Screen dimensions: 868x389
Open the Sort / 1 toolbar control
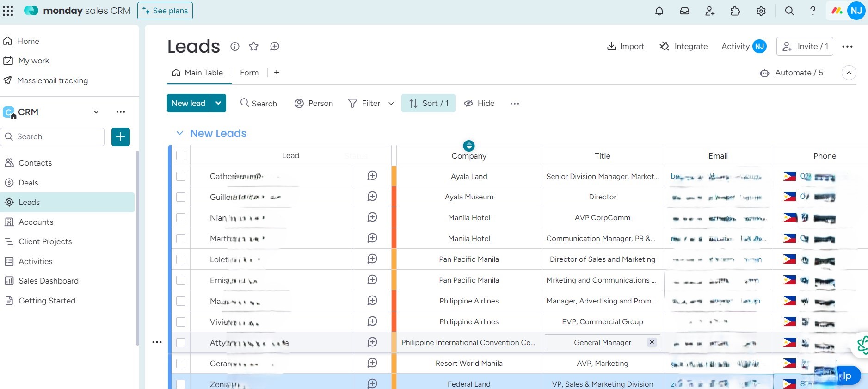pyautogui.click(x=428, y=103)
